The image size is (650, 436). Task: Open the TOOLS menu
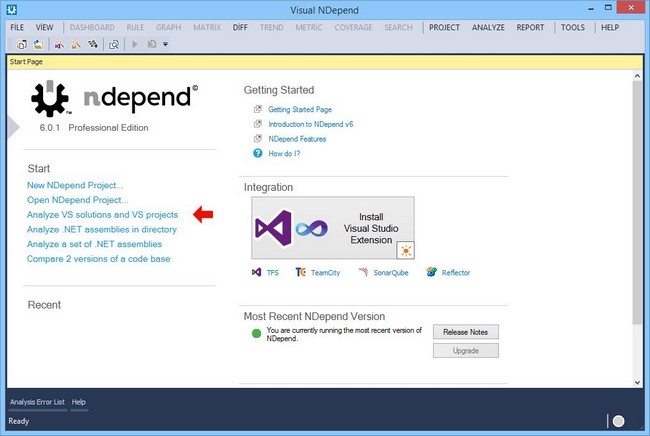[573, 27]
